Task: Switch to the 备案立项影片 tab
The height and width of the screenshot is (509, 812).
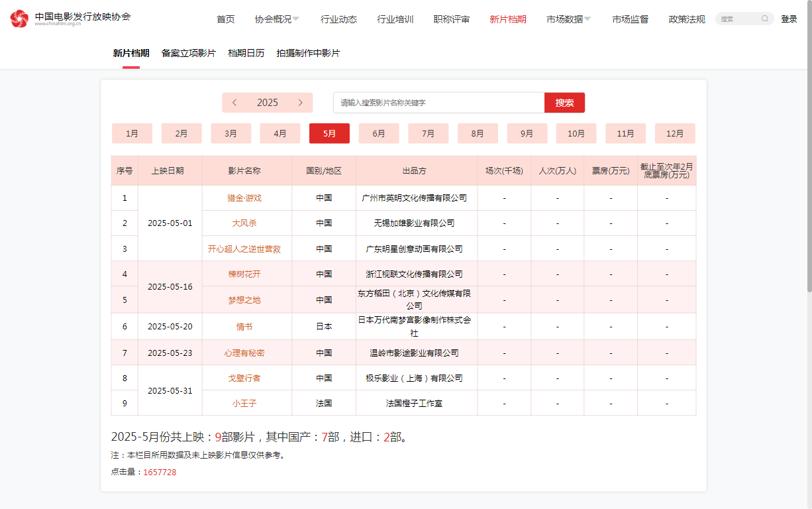Action: (x=189, y=53)
